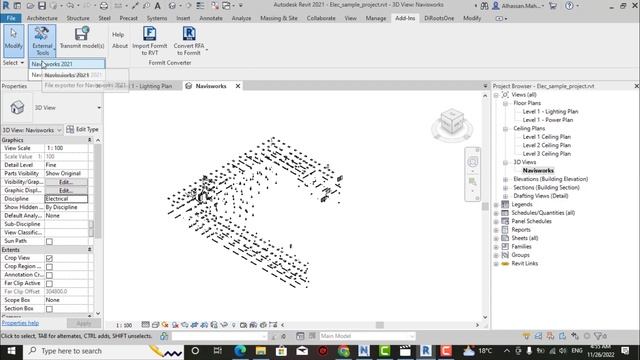Click the visual style icon in view control bar

pos(156,325)
